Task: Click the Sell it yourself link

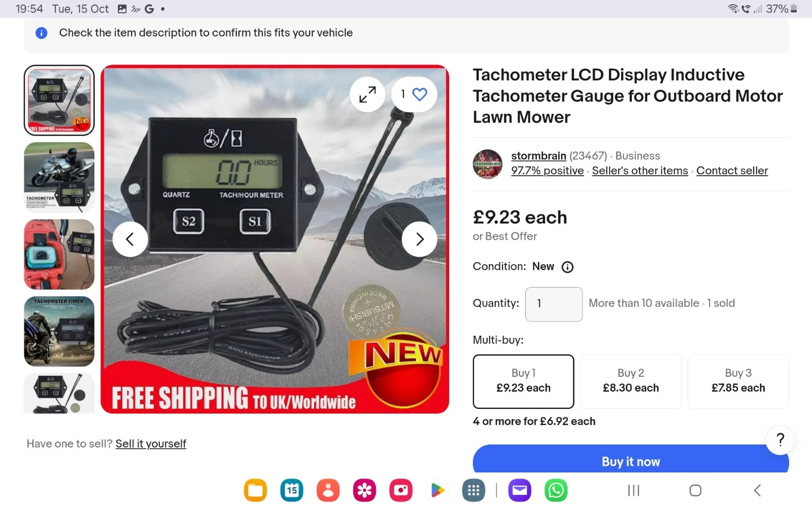Action: click(151, 443)
